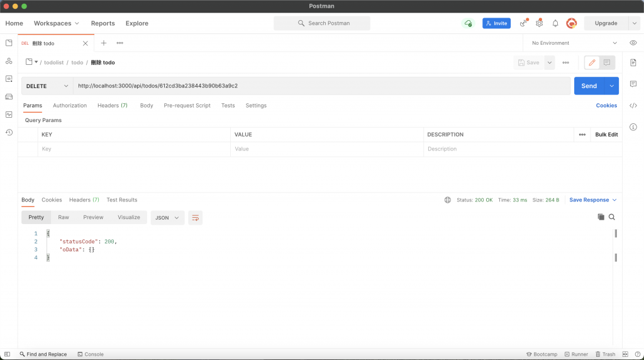Viewport: 644px width, 360px height.
Task: Click the network globe icon
Action: point(447,200)
